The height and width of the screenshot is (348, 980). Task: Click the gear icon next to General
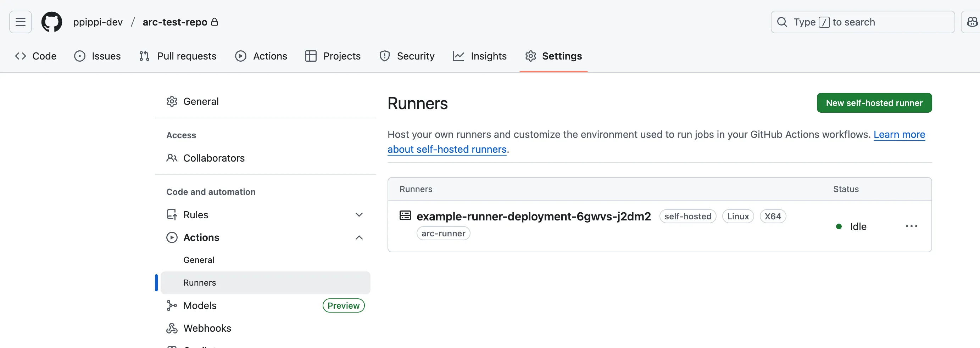(x=172, y=102)
